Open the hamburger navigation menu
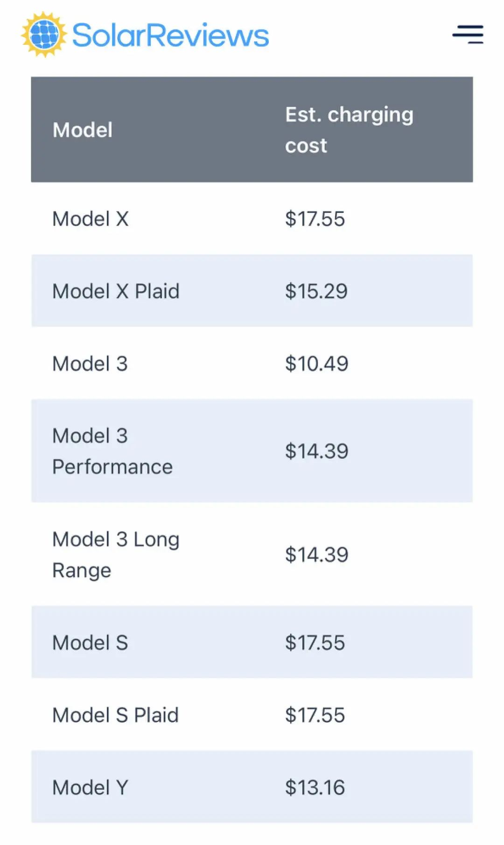Screen dimensions: 504x845 468,35
